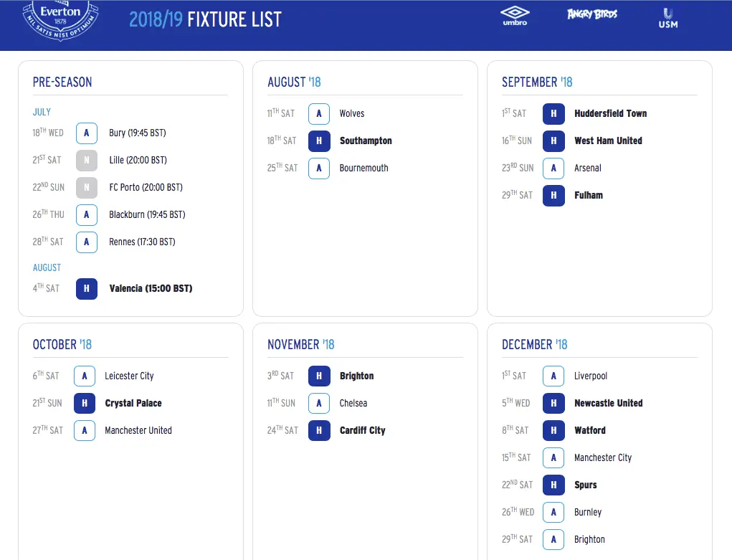Open the Huddersfield Town fixture

[610, 113]
